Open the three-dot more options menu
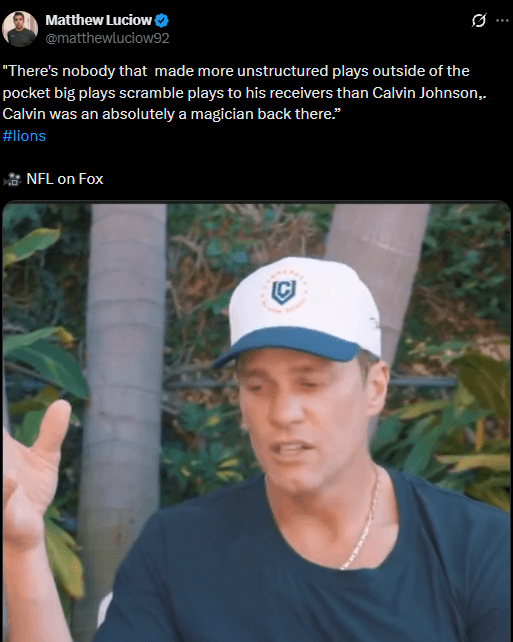The image size is (513, 642). [x=502, y=20]
